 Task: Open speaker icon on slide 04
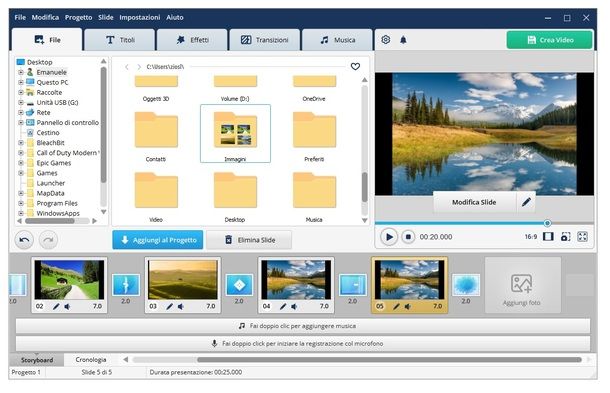[294, 307]
